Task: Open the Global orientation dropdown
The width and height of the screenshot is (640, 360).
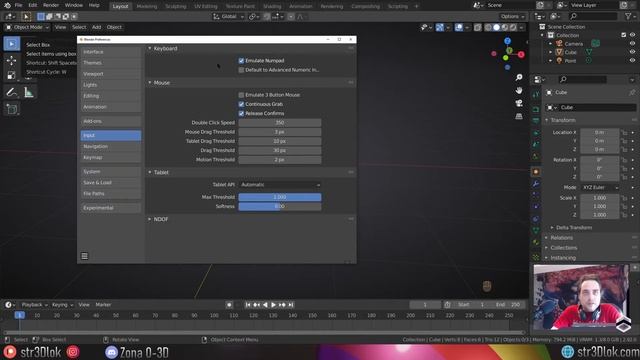Action: pyautogui.click(x=229, y=16)
